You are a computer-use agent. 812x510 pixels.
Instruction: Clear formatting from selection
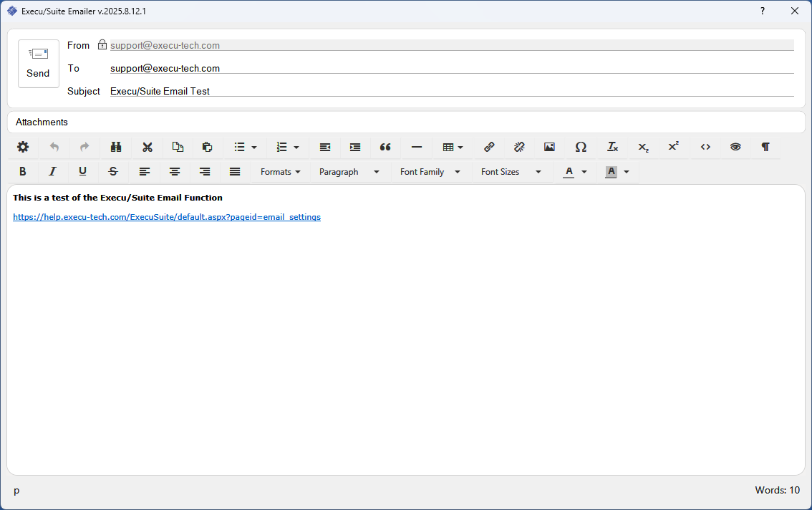pos(612,147)
